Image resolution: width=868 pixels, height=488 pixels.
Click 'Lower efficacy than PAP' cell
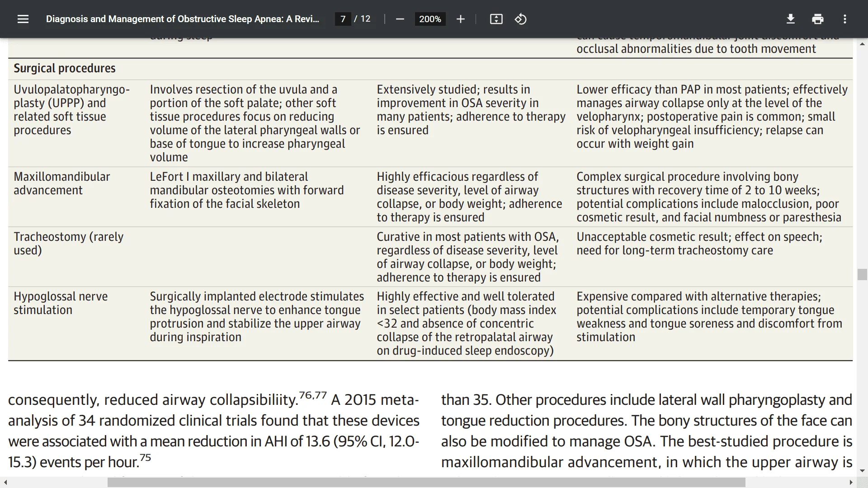click(x=712, y=117)
